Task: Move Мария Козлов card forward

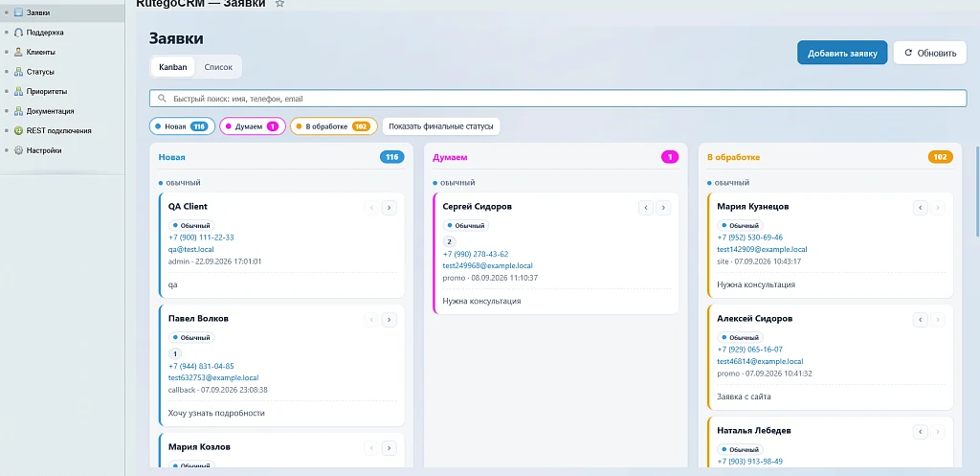Action: [389, 448]
